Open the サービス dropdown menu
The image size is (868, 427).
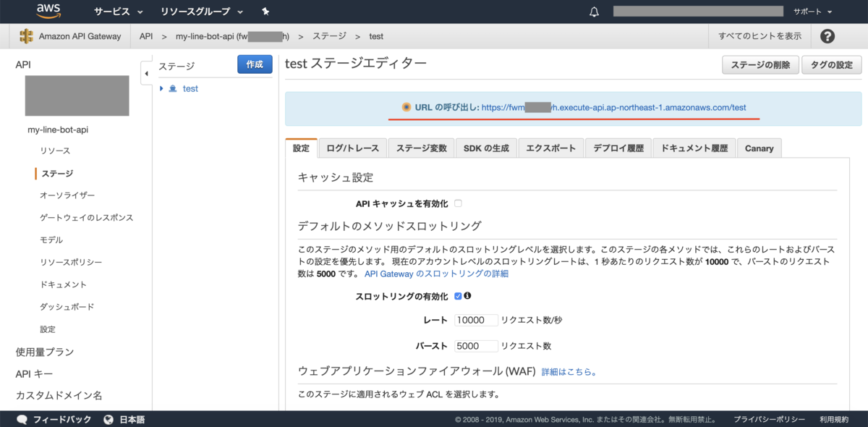(x=118, y=12)
